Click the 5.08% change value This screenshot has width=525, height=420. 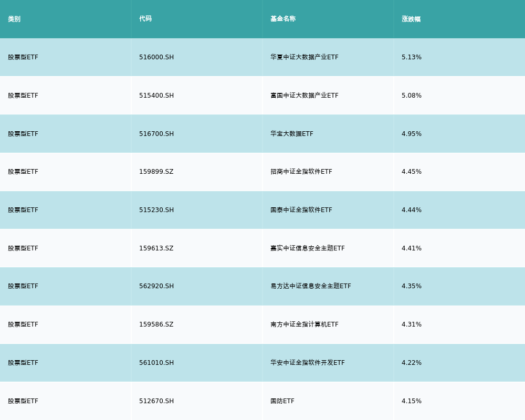point(412,96)
